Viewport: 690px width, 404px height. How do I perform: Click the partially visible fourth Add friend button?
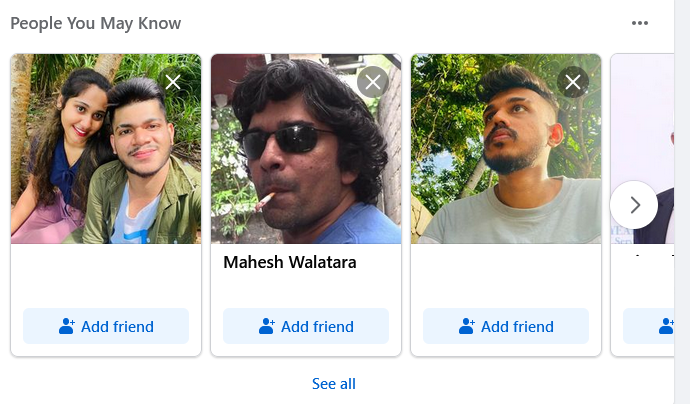[648, 326]
